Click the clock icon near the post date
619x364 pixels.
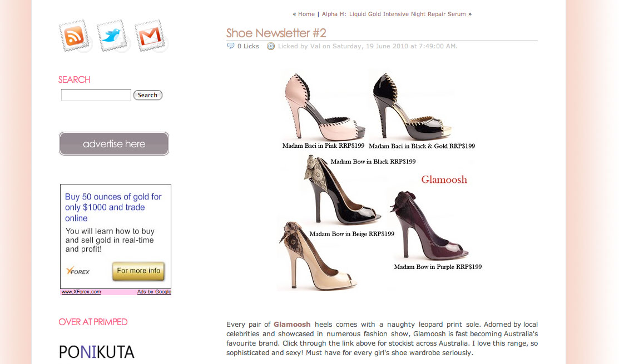coord(271,46)
